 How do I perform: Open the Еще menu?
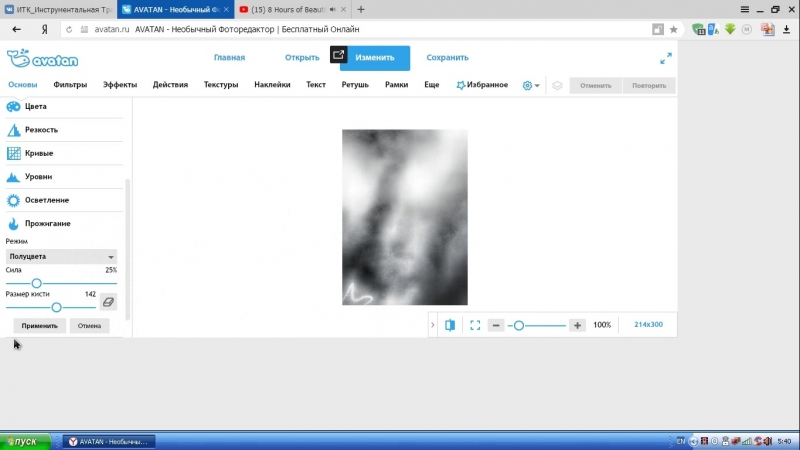click(432, 85)
